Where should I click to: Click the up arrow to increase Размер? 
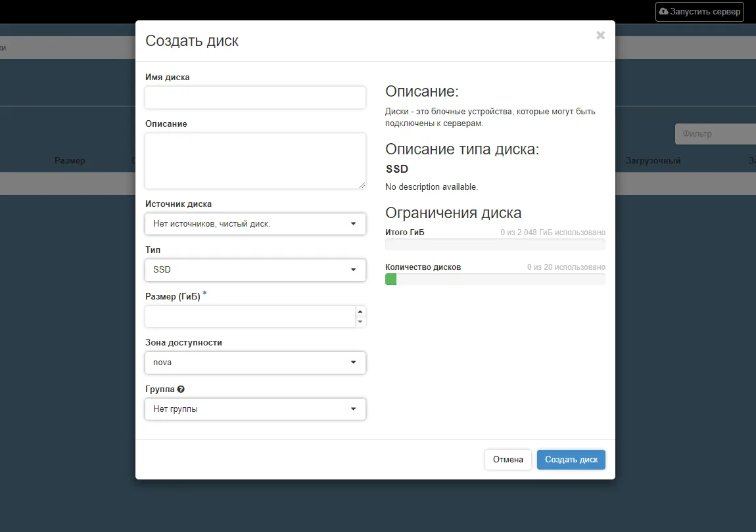click(360, 312)
